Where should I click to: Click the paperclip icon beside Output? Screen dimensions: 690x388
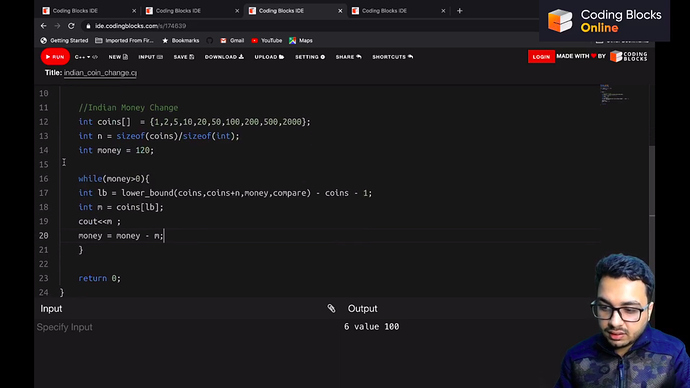(331, 308)
